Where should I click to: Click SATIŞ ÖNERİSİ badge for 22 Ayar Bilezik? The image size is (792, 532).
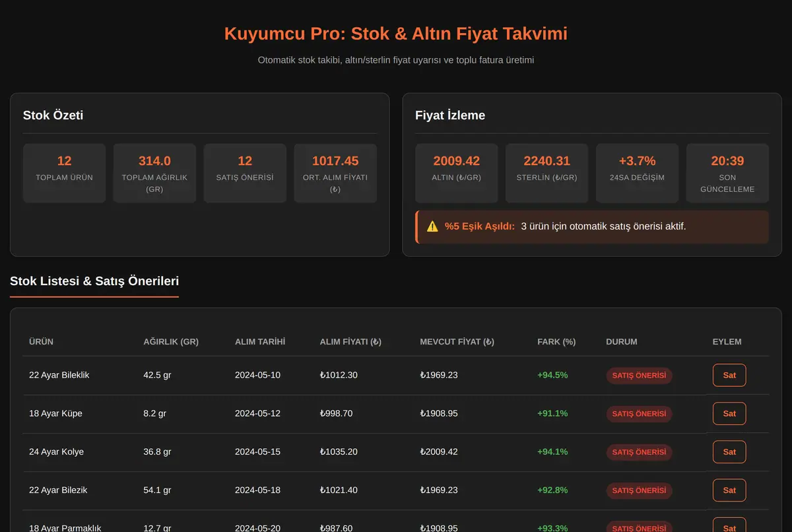[639, 490]
